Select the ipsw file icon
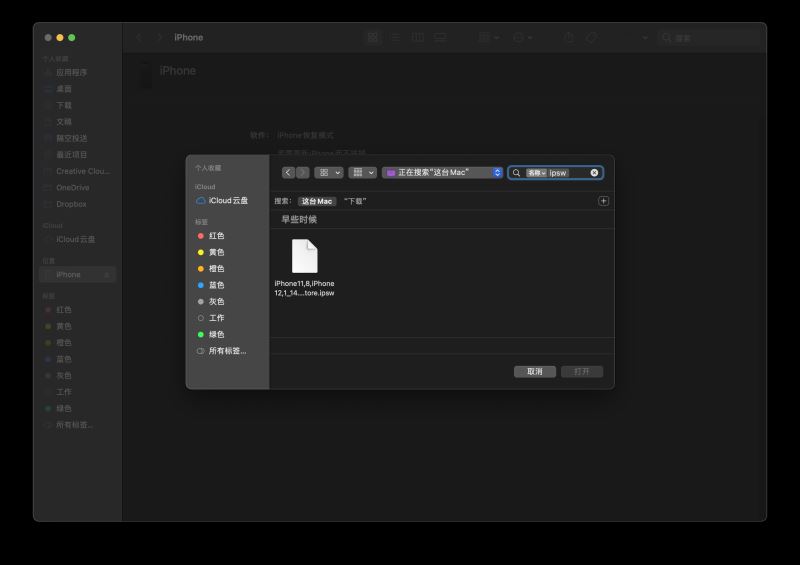This screenshot has width=800, height=565. point(305,256)
